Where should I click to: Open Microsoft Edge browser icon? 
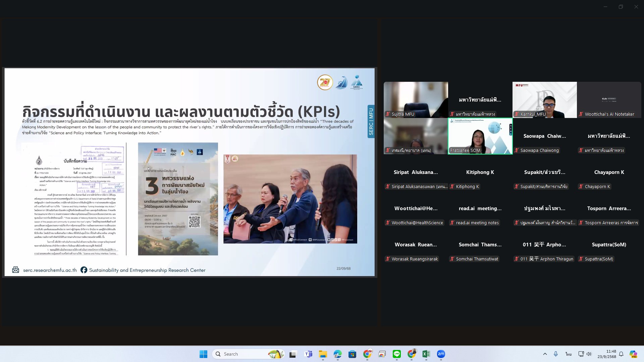(337, 354)
